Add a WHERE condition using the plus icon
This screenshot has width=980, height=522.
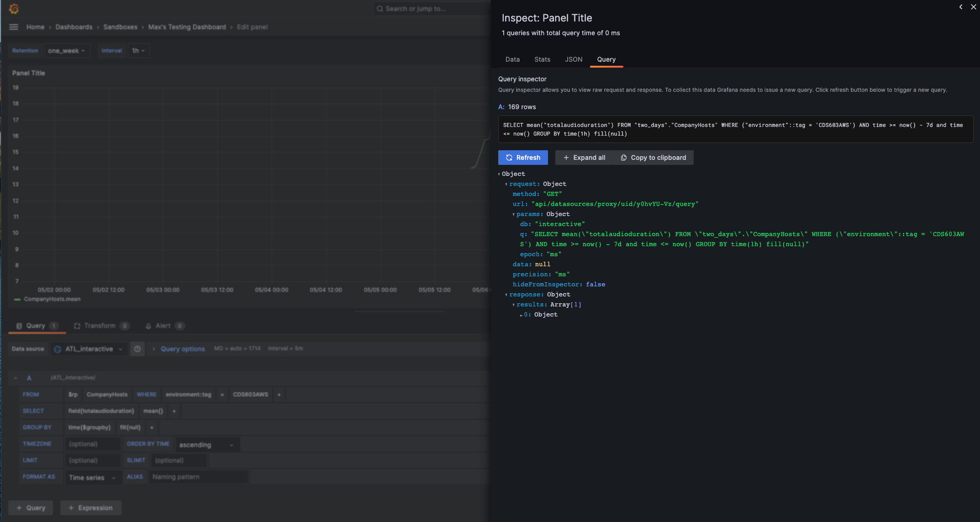tap(279, 395)
